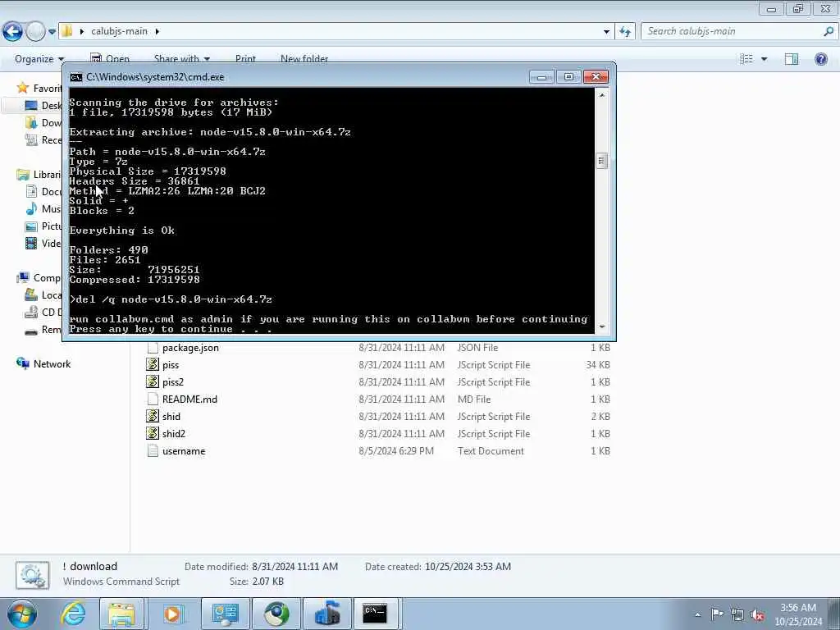Viewport: 840px width, 630px height.
Task: Click the Control Panel taskbar icon
Action: (225, 614)
